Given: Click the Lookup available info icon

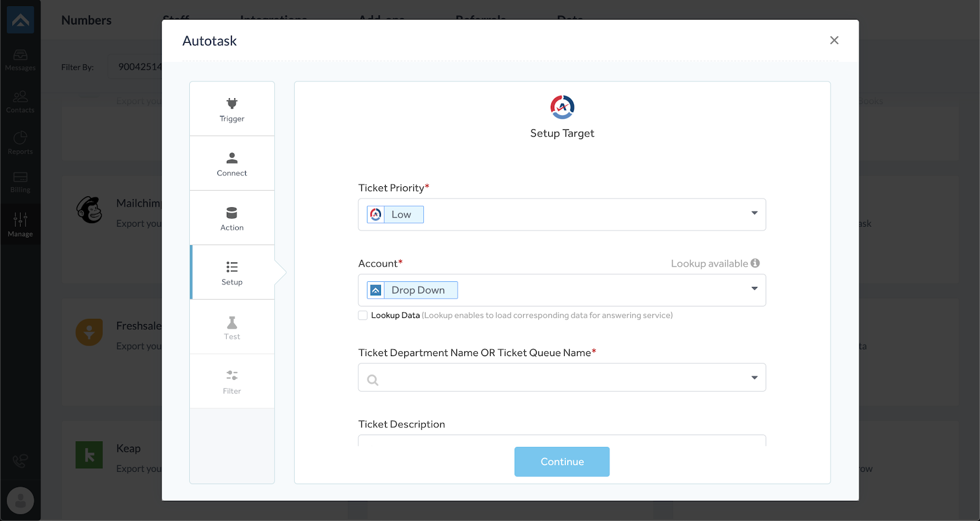Looking at the screenshot, I should pos(755,263).
